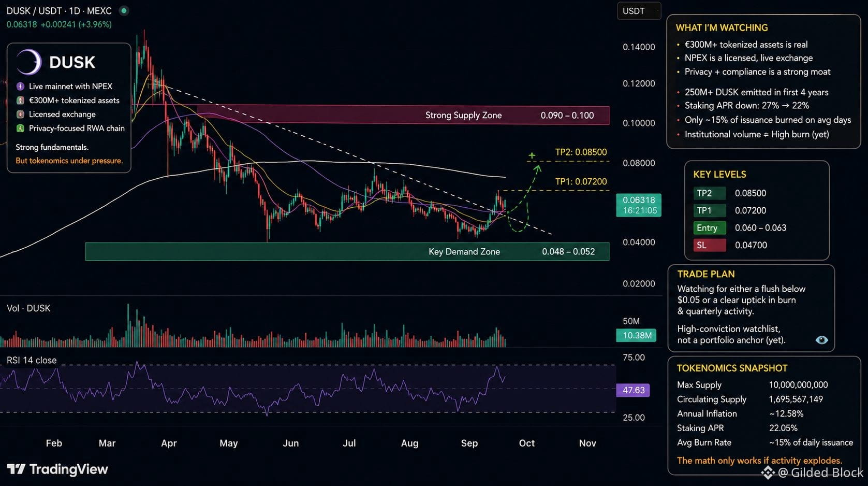Click 'Staking APR down: 27% → 22%' line

(746, 106)
